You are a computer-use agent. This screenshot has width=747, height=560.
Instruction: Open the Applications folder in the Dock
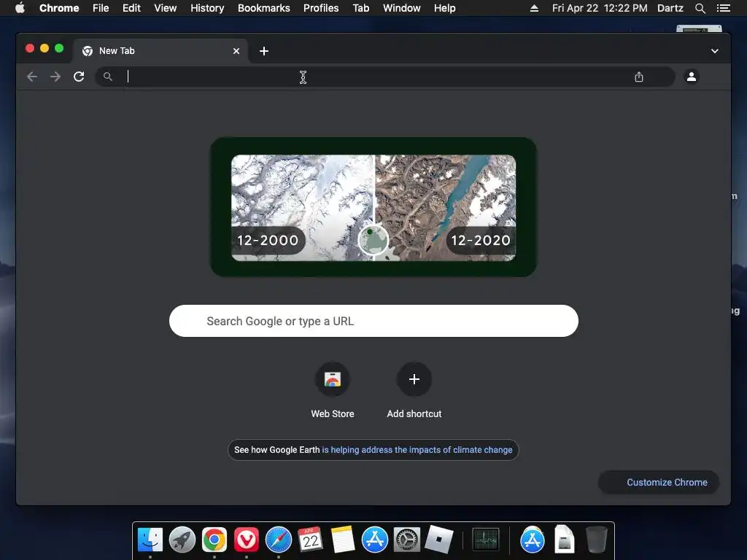tap(532, 540)
